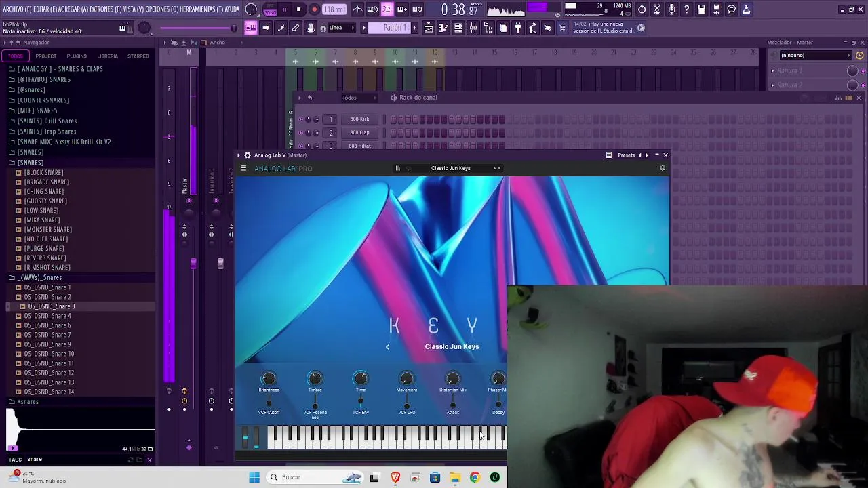Expand [MONSTER SNARE] subfolder
Image resolution: width=868 pixels, height=488 pixels.
[x=47, y=230]
